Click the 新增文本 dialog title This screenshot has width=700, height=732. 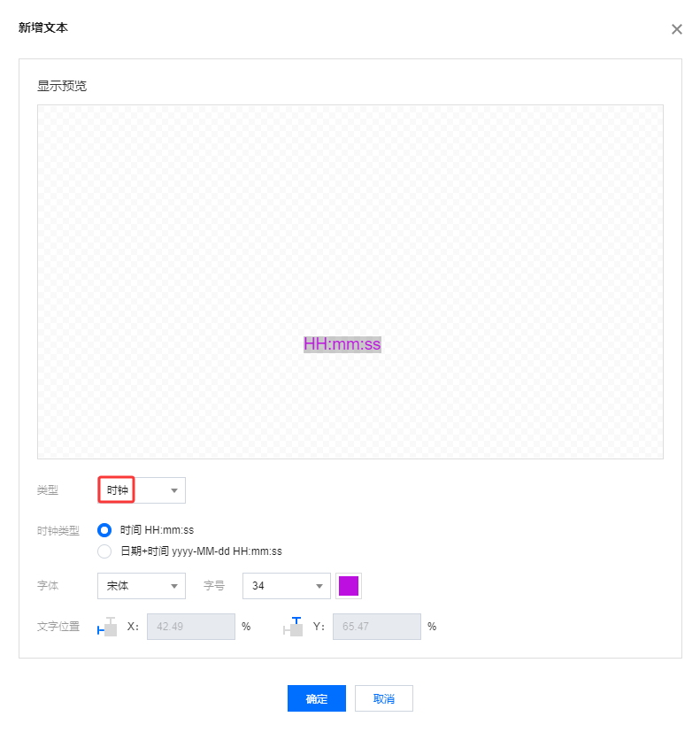43,27
